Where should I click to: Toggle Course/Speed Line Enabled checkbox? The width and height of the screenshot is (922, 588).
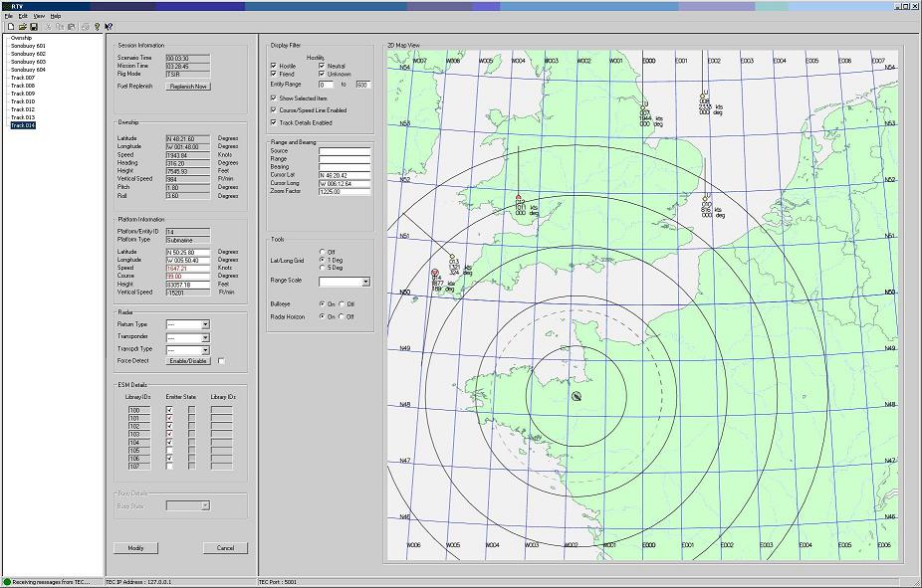[274, 109]
